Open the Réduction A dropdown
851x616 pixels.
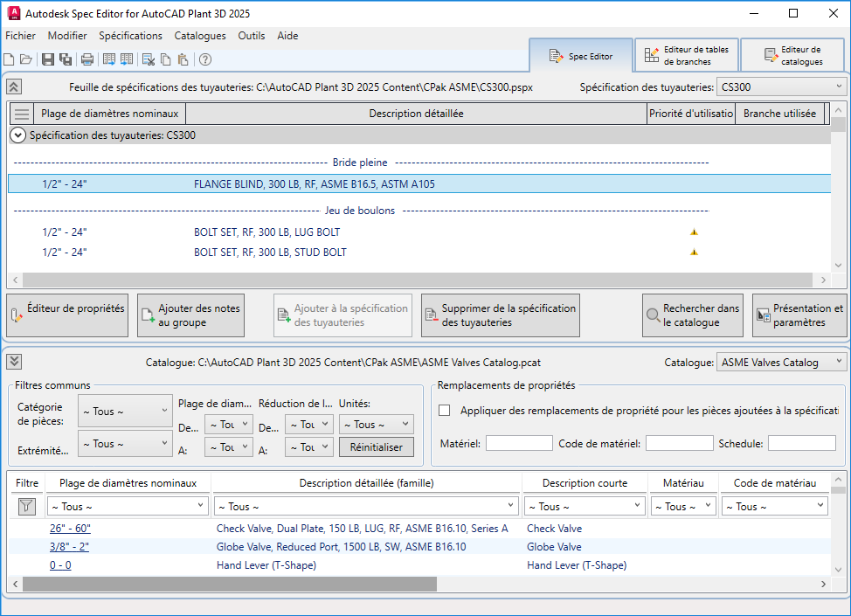308,447
